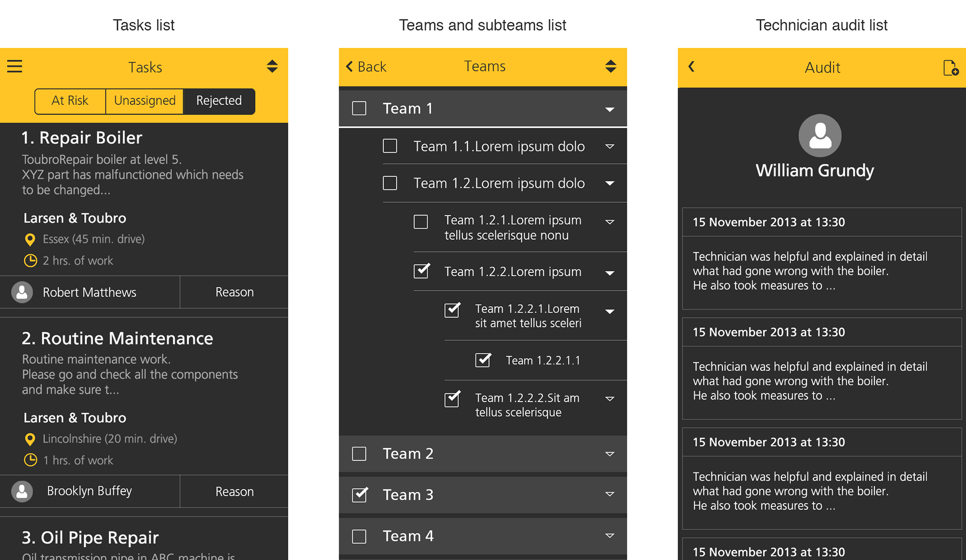Tap the sort arrows in Tasks header
Image resolution: width=966 pixels, height=560 pixels.
[x=272, y=66]
